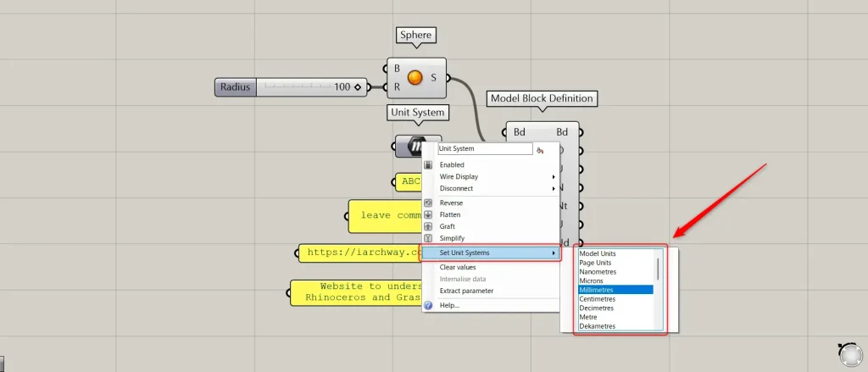Select Millimetres in the unit list
The image size is (868, 372).
coord(615,290)
